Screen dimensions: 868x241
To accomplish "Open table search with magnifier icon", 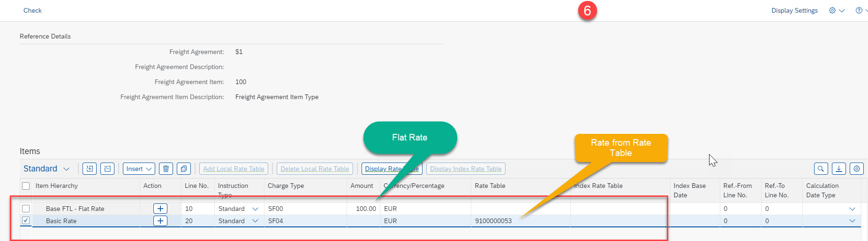I will 821,169.
